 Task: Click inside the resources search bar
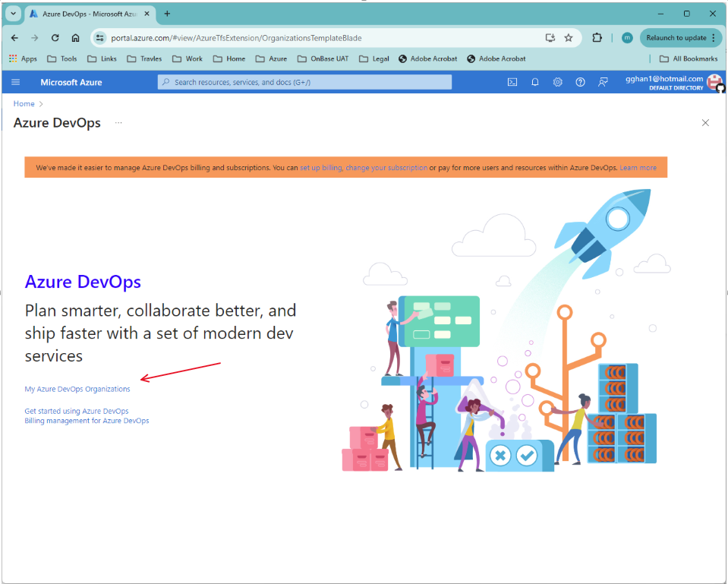tap(304, 82)
